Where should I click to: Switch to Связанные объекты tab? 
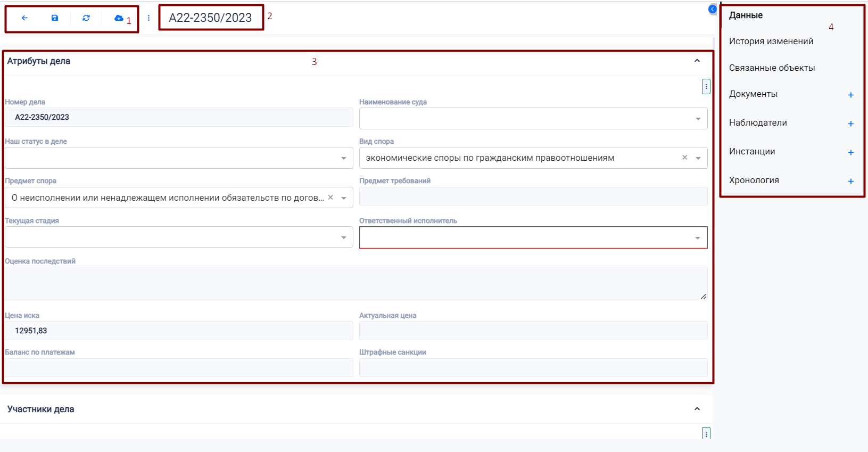pyautogui.click(x=772, y=68)
